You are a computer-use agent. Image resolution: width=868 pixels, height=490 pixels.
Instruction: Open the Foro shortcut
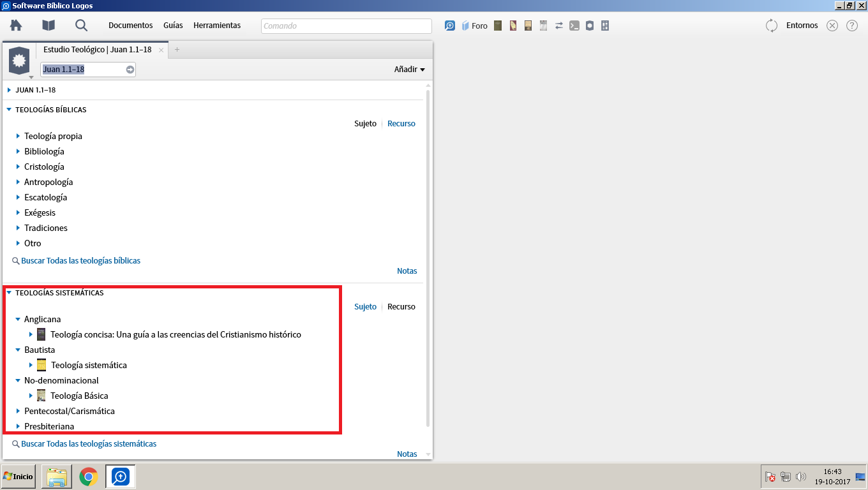tap(474, 26)
